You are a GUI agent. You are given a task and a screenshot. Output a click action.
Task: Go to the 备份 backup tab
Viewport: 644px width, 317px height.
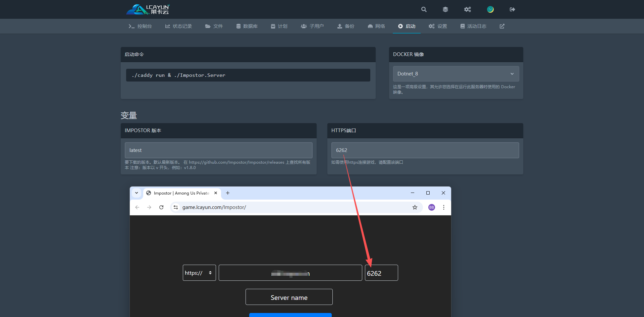point(345,26)
